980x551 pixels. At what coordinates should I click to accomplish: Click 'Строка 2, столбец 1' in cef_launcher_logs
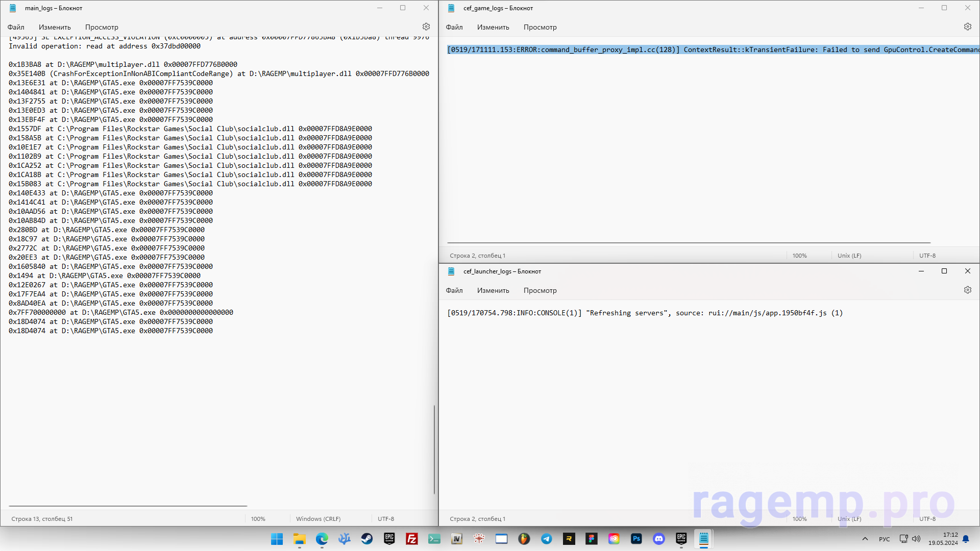coord(478,519)
